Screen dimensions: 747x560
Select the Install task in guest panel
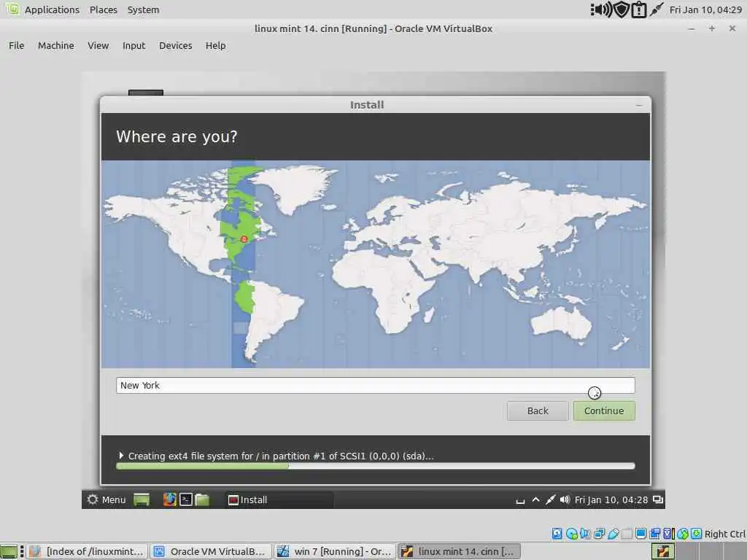(279, 499)
